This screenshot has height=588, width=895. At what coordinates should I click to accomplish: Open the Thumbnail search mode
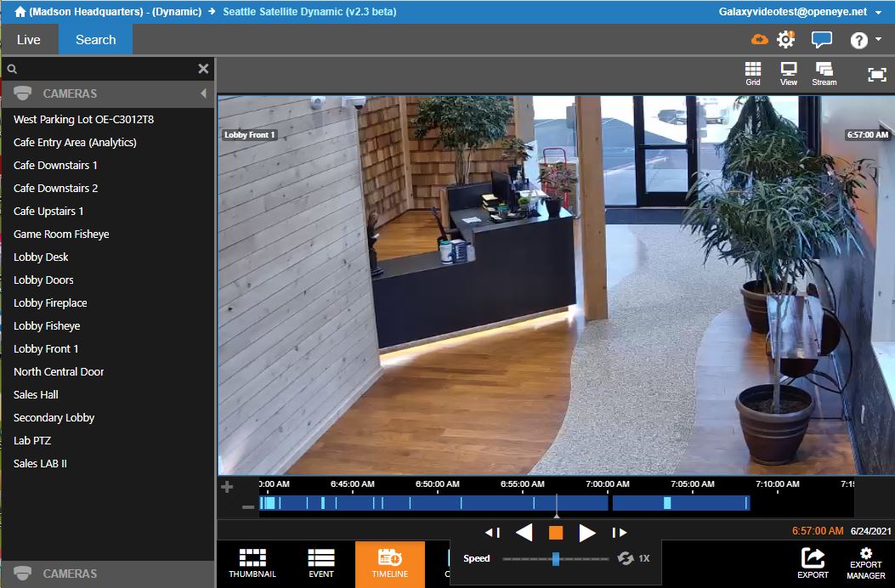point(252,563)
